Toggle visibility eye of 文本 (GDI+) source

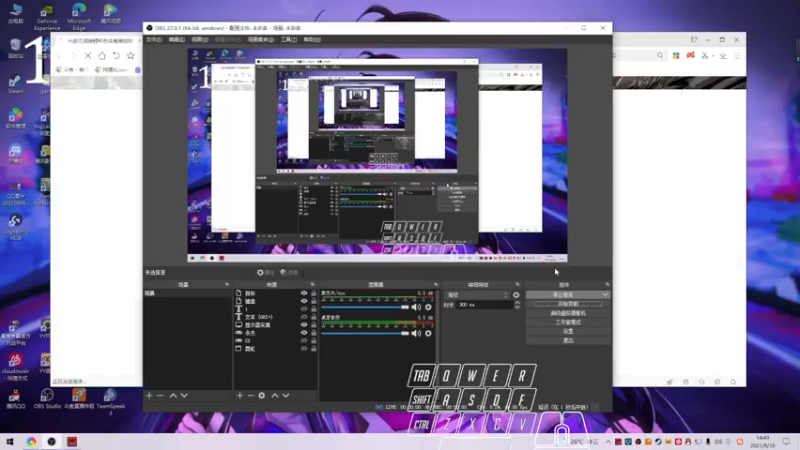pos(304,317)
